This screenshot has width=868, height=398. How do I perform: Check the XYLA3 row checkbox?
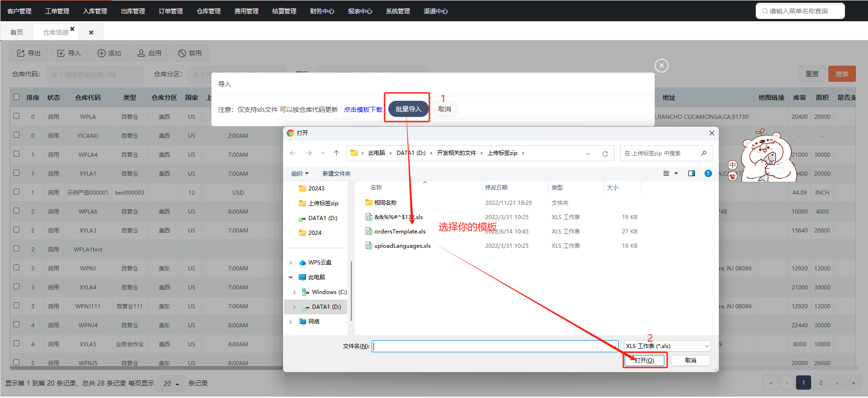pos(17,230)
